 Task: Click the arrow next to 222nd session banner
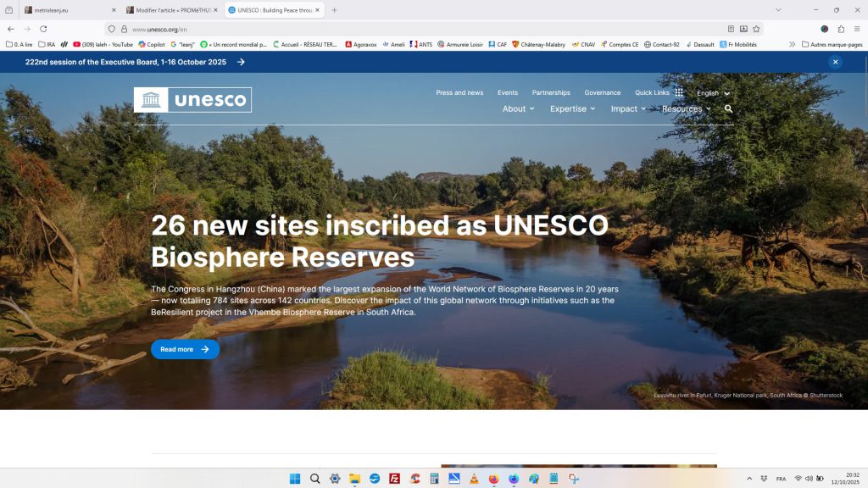click(x=241, y=62)
